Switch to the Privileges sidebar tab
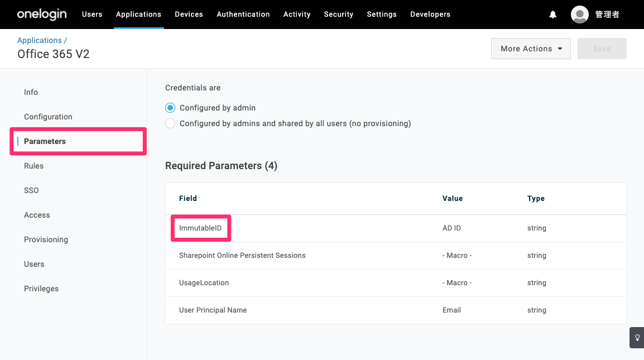This screenshot has width=644, height=360. click(41, 289)
